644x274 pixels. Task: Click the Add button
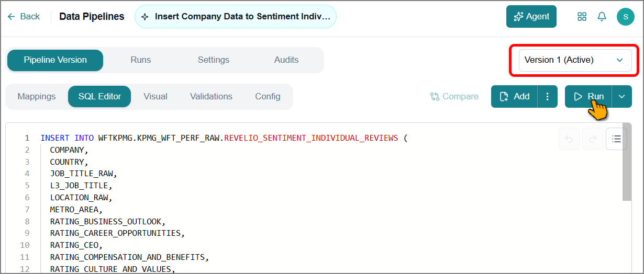click(514, 97)
